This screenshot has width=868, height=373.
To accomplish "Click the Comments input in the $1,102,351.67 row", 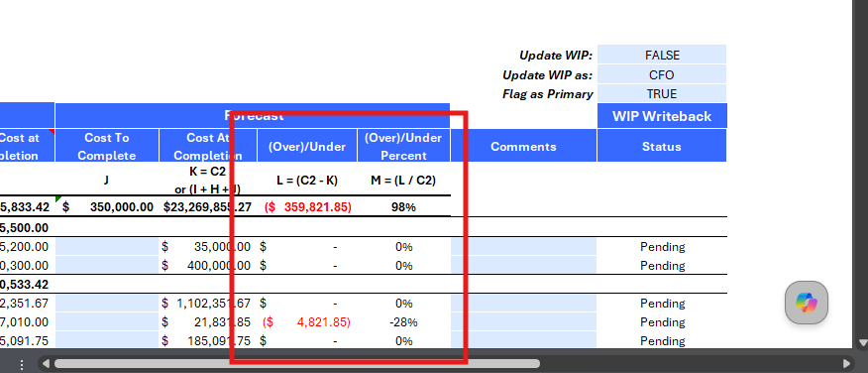I will [x=524, y=304].
